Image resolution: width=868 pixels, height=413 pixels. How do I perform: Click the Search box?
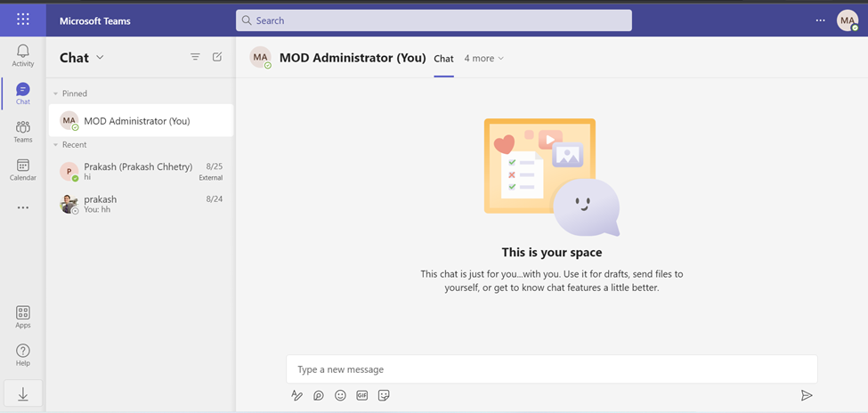point(434,20)
